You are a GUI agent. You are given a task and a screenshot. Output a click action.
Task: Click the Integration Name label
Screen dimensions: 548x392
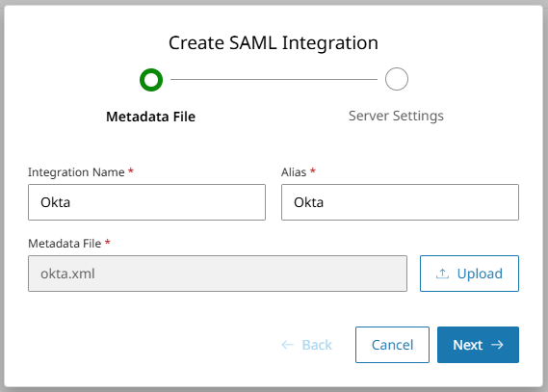point(76,172)
